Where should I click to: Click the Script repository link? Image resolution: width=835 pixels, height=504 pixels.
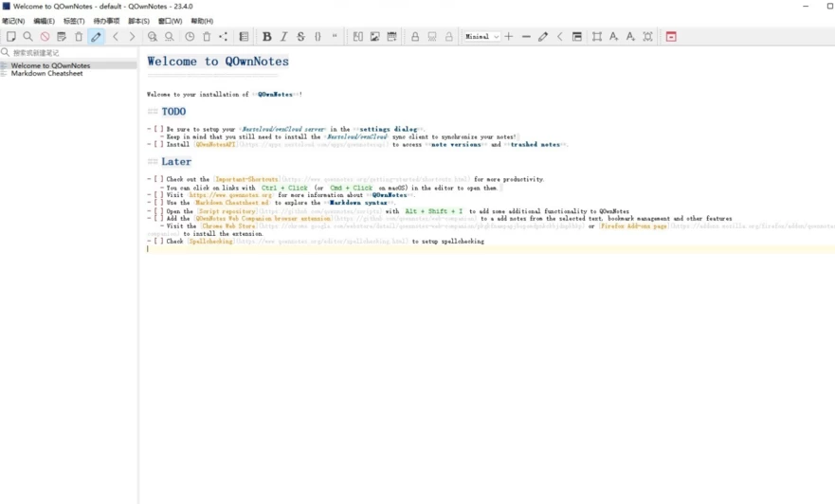tap(227, 211)
